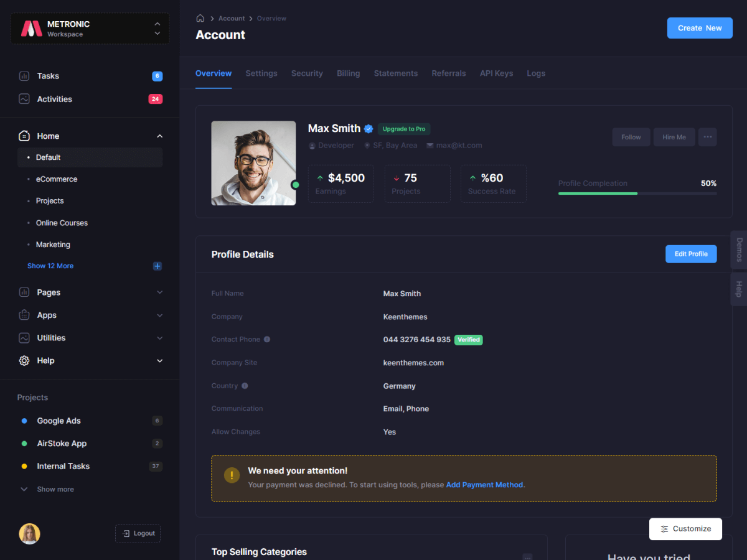This screenshot has width=747, height=560.
Task: Click the info icon next to Contact Phone
Action: [267, 340]
